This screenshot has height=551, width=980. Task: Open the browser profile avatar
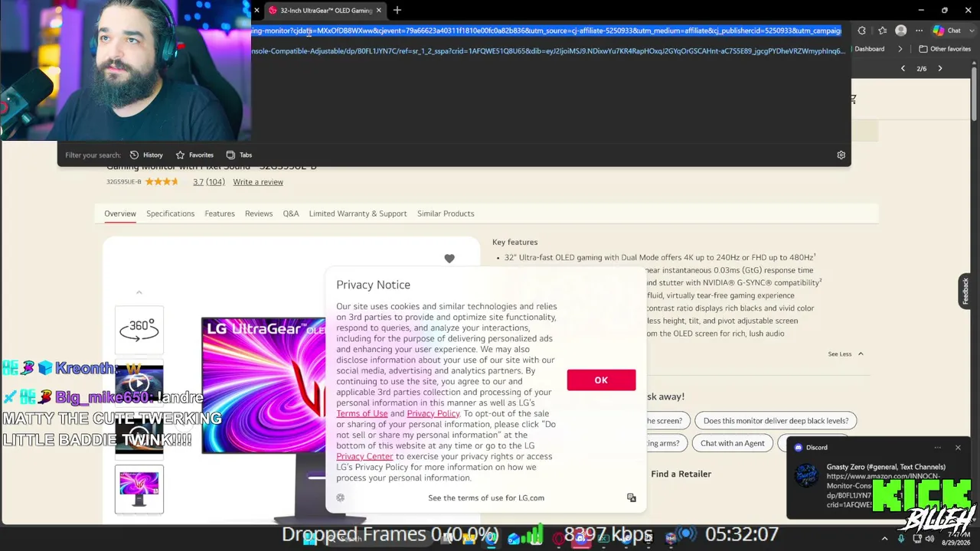901,31
